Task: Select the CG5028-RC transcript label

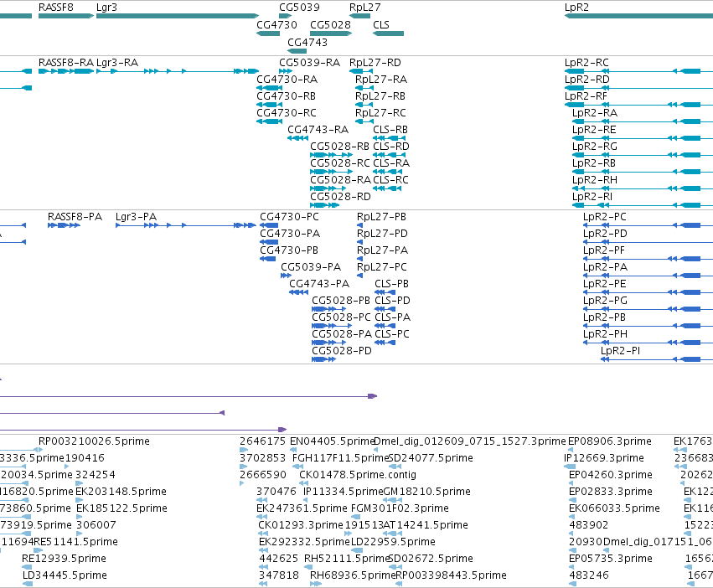Action: coord(340,162)
